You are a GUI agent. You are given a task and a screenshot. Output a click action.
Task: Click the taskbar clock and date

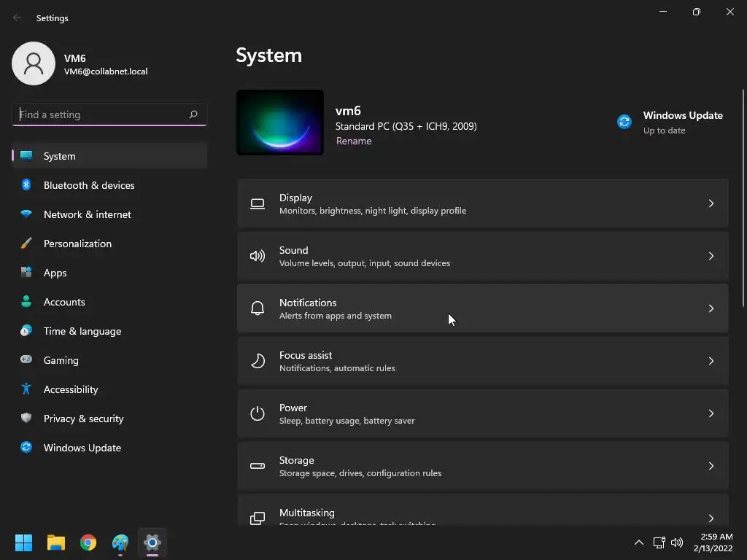713,542
